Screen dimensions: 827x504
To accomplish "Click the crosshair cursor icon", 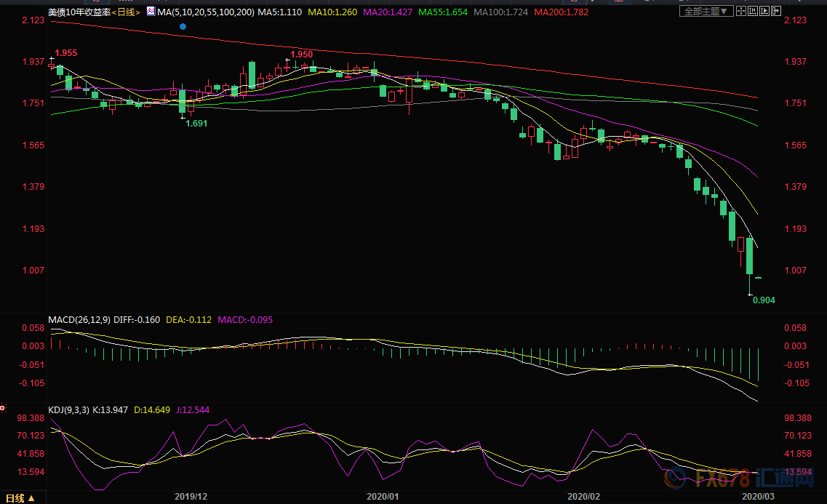I will (x=741, y=11).
